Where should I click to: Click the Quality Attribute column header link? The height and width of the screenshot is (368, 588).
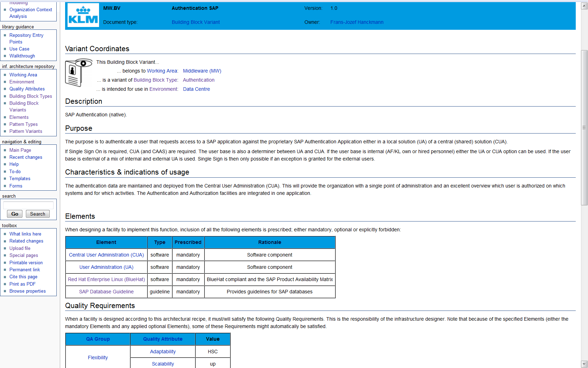pos(163,339)
